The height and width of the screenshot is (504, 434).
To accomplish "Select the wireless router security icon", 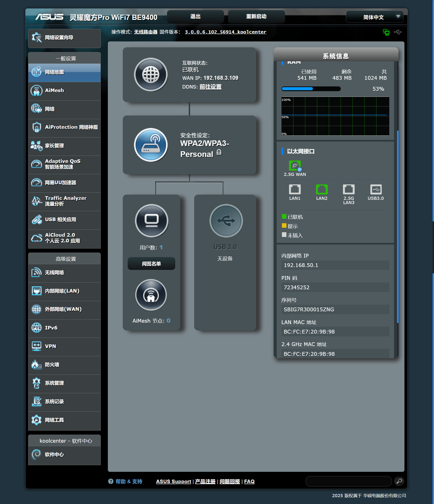I will coord(151,145).
